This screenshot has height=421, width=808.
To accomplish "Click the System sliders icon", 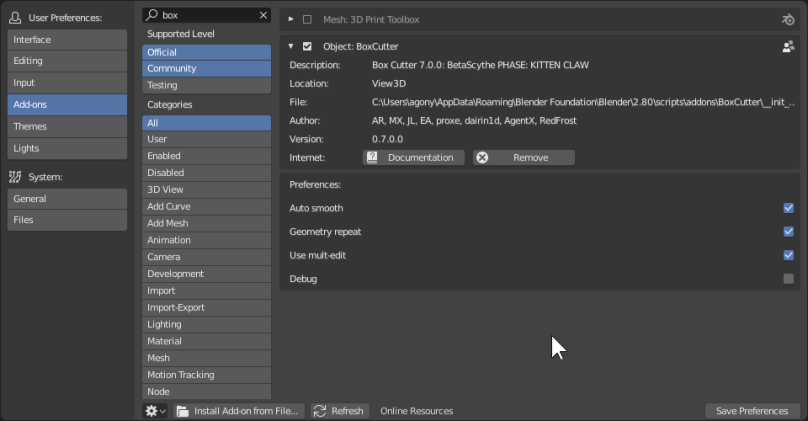I will [15, 177].
